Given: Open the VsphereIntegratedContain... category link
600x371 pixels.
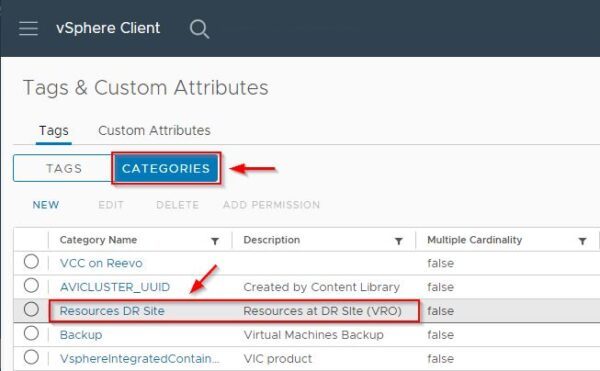Looking at the screenshot, I should [140, 359].
